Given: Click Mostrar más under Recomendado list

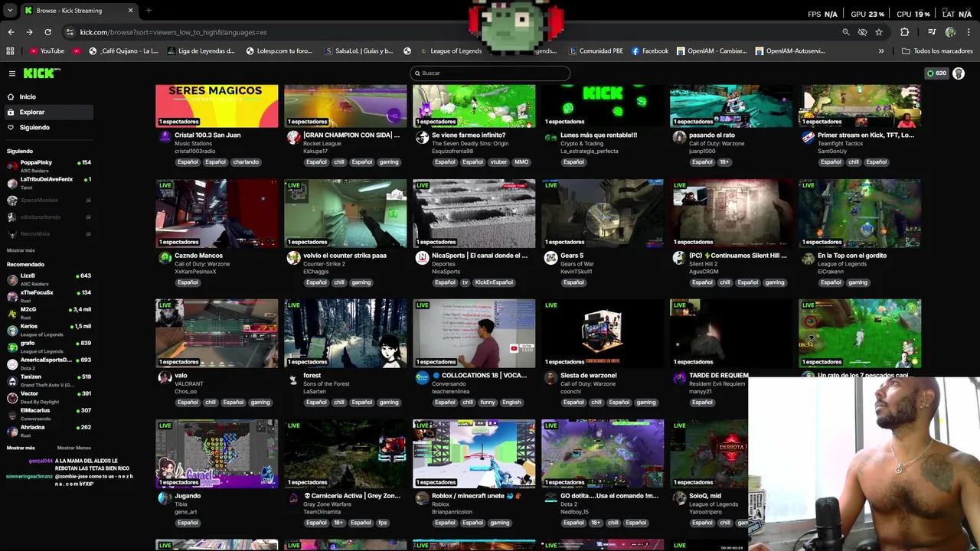Looking at the screenshot, I should [x=21, y=448].
